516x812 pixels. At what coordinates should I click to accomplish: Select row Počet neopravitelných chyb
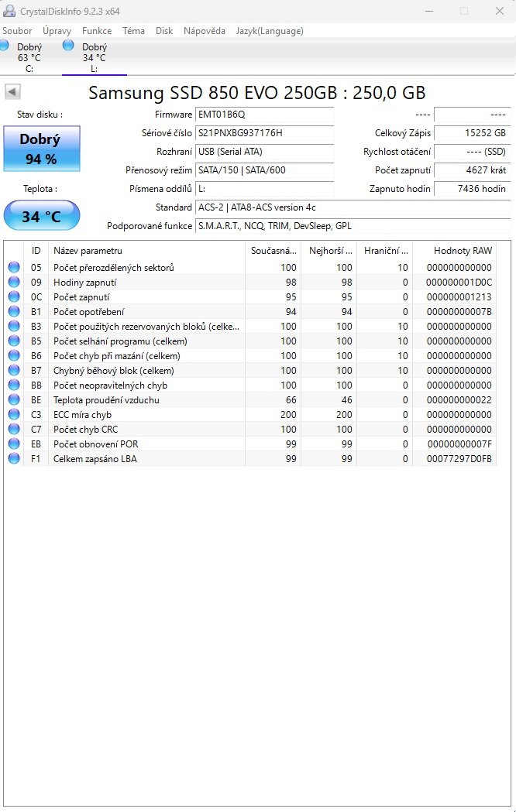coord(250,385)
